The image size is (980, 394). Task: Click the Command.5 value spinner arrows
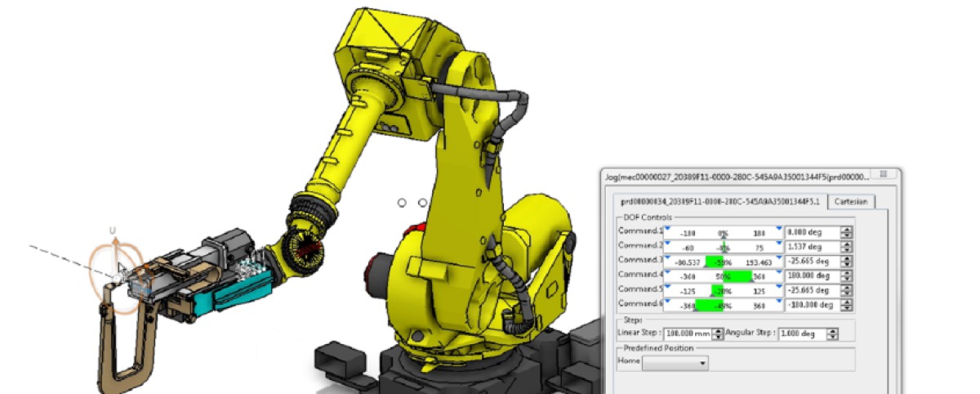click(846, 291)
